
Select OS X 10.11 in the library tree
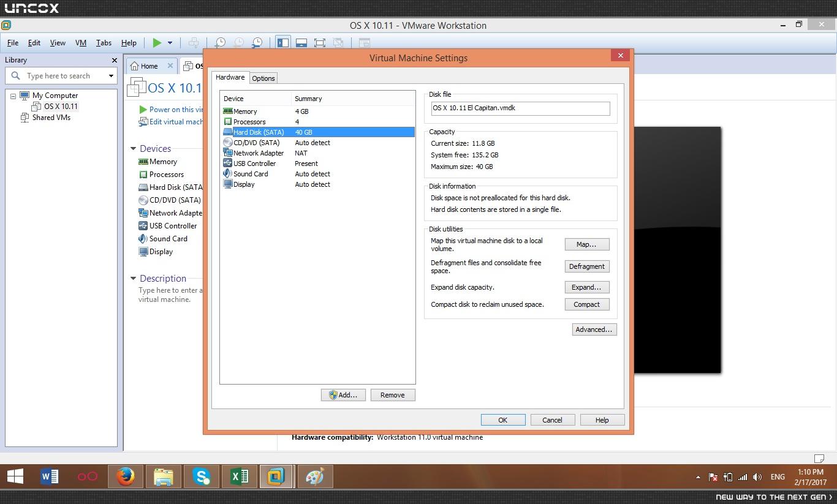pos(61,107)
